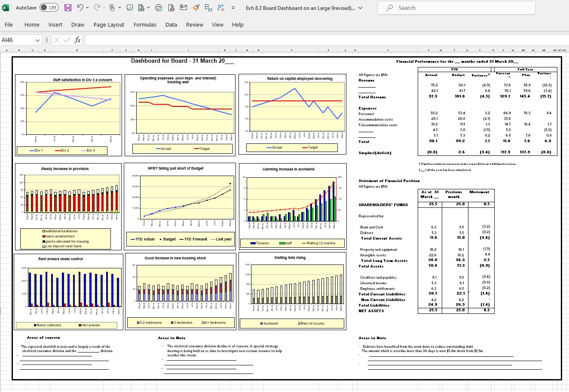Undo the last action

click(x=80, y=8)
